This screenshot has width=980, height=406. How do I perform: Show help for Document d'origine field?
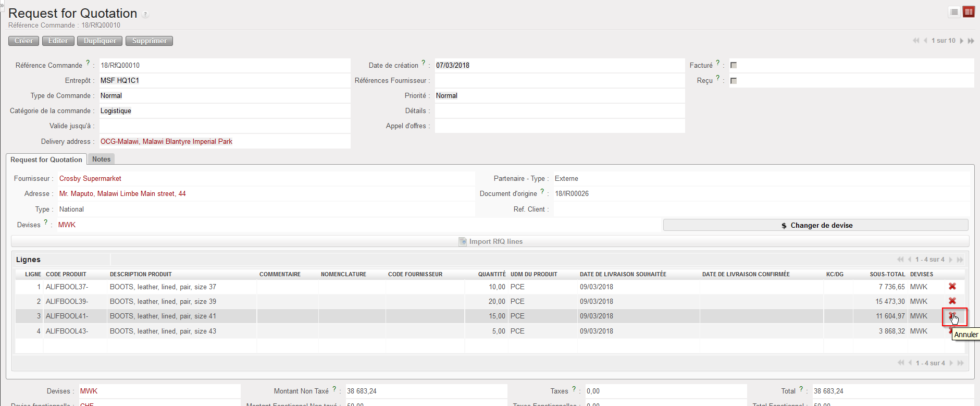pos(542,192)
